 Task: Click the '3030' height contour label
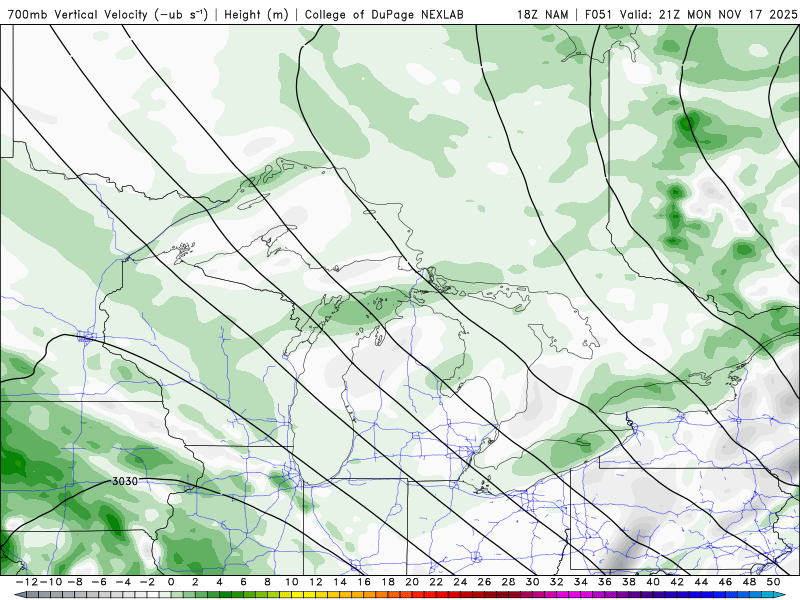(x=125, y=481)
